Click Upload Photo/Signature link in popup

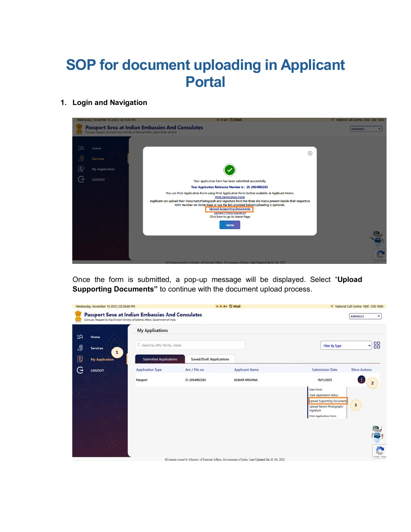tap(230, 213)
